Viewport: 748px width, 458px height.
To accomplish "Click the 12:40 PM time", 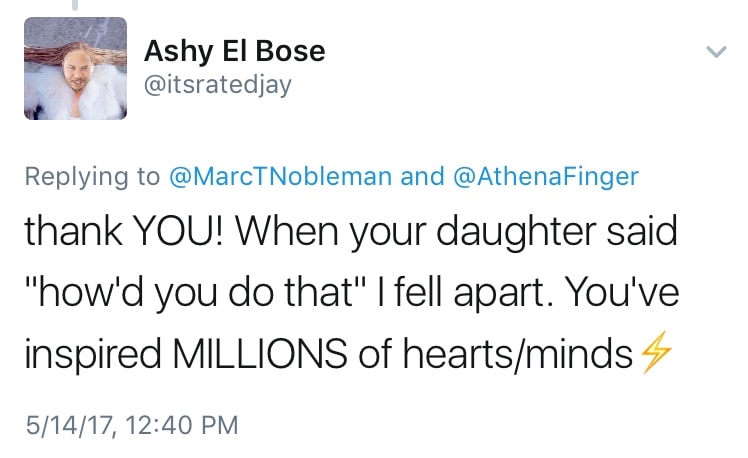I will point(180,425).
